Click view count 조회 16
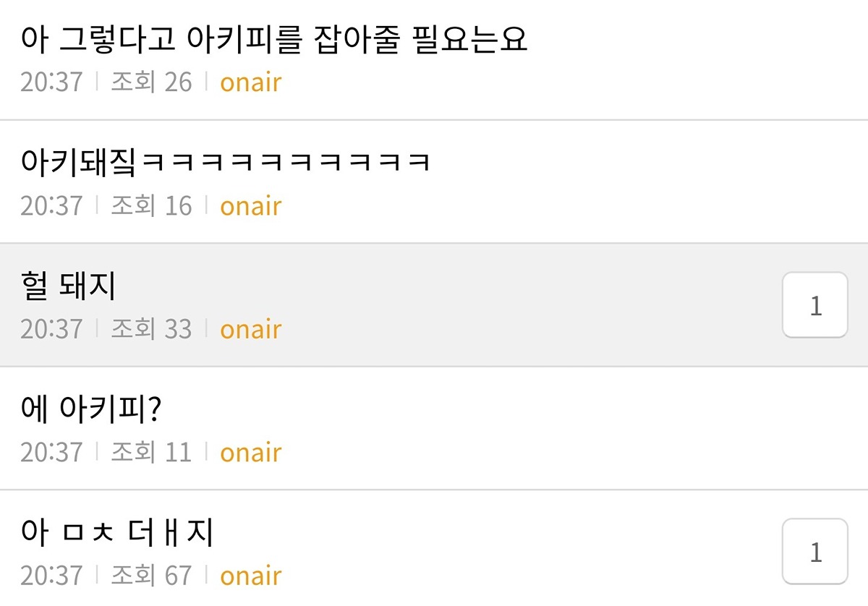The width and height of the screenshot is (868, 606). click(151, 206)
